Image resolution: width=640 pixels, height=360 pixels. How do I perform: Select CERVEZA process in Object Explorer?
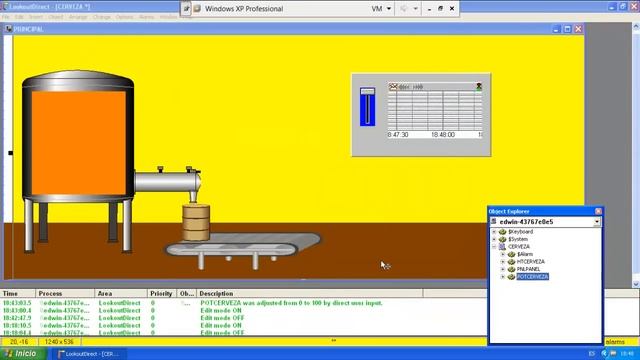pos(519,247)
